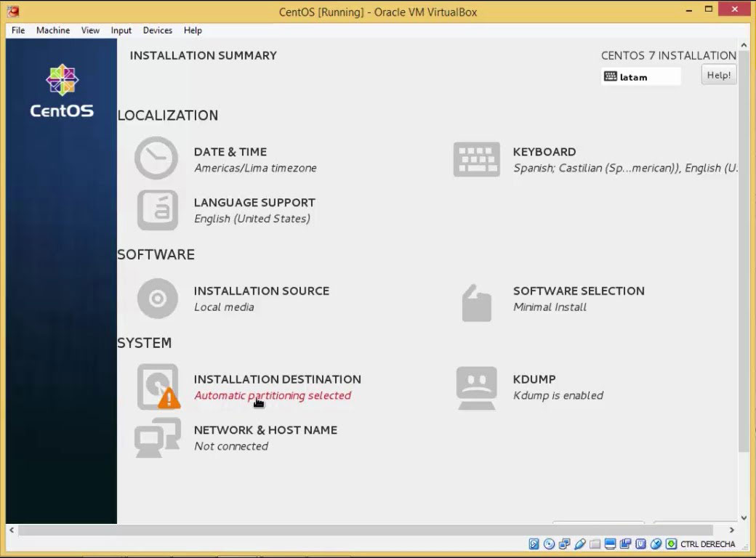This screenshot has width=756, height=558.
Task: Click VirtualBox hard disk activity icon
Action: 534,544
